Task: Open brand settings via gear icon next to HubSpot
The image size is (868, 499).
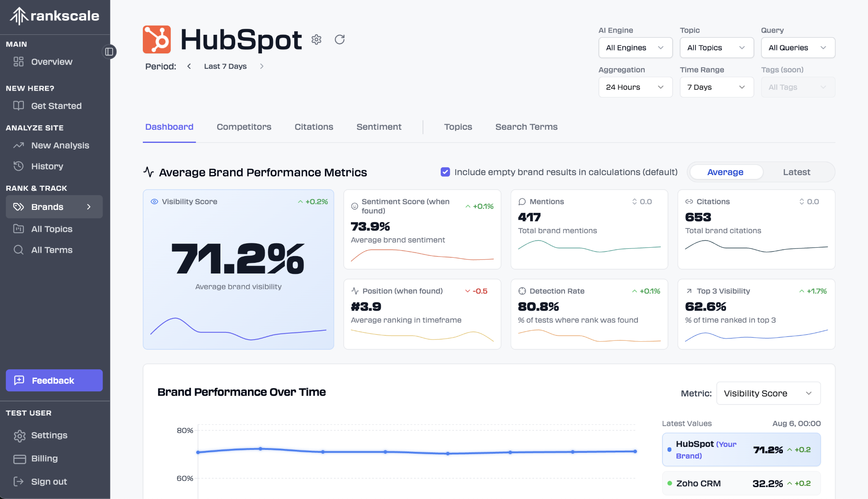Action: pyautogui.click(x=316, y=39)
